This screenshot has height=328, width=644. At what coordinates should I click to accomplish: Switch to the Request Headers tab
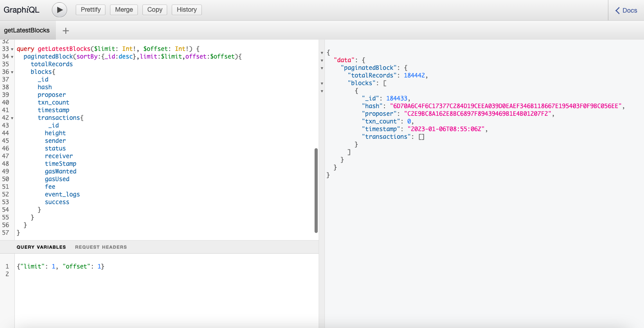101,247
